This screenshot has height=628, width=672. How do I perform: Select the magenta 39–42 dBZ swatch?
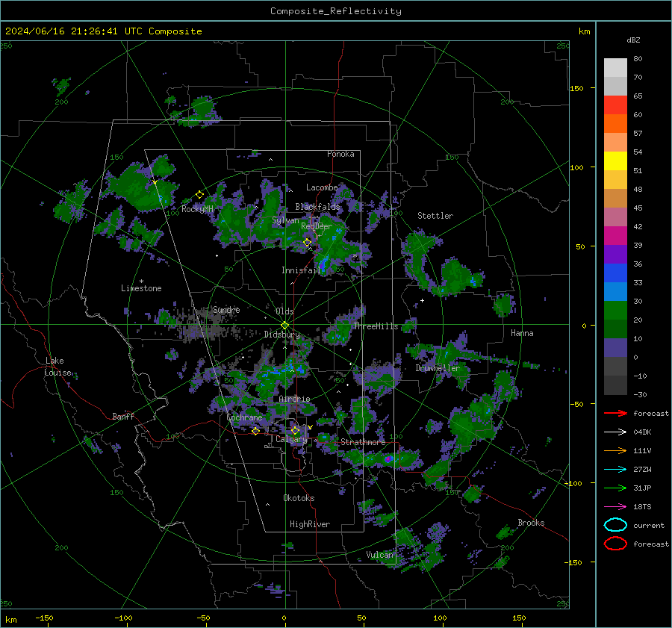615,236
